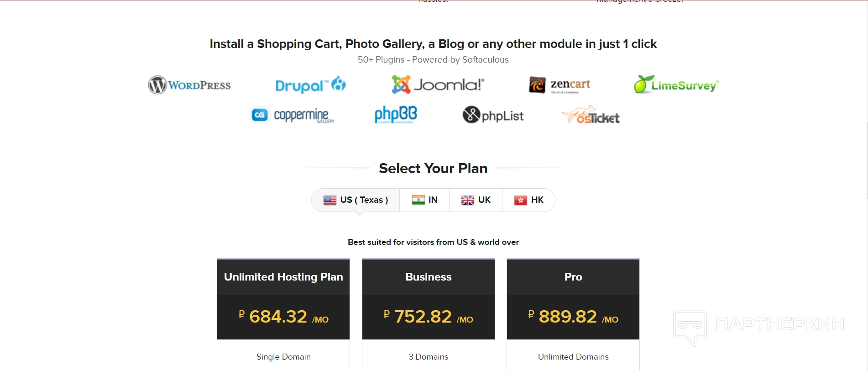This screenshot has height=371, width=868.
Task: Click the Business plan header
Action: [428, 277]
